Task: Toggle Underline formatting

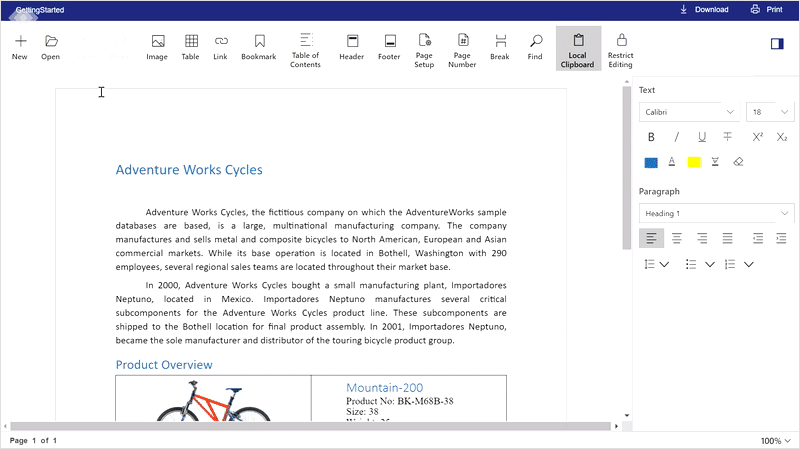Action: tap(702, 137)
